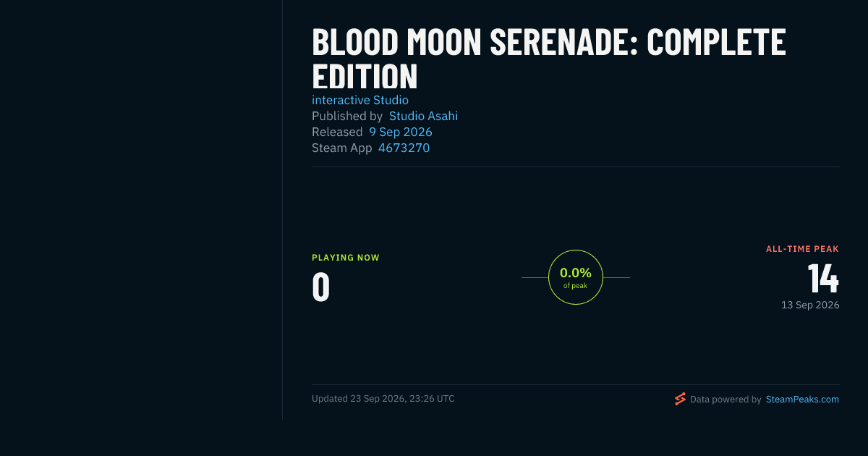Click the 9 Sep 2026 release date
The height and width of the screenshot is (456, 868).
pos(401,132)
